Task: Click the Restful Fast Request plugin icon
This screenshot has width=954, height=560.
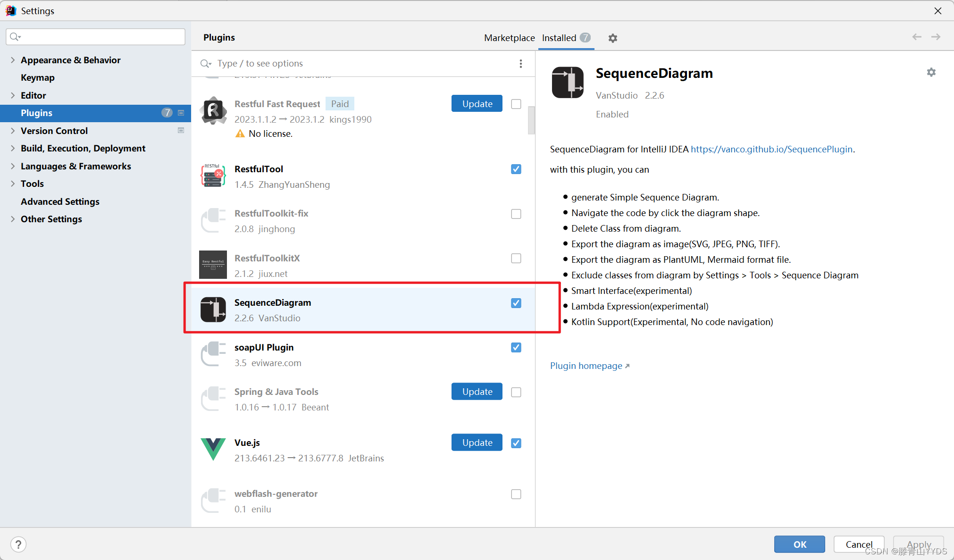Action: pos(213,111)
